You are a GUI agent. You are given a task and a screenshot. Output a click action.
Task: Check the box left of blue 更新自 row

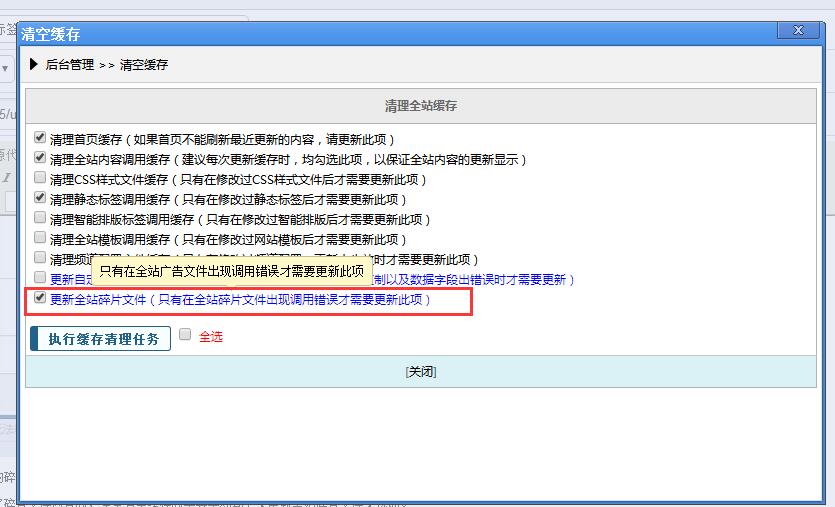(x=40, y=278)
